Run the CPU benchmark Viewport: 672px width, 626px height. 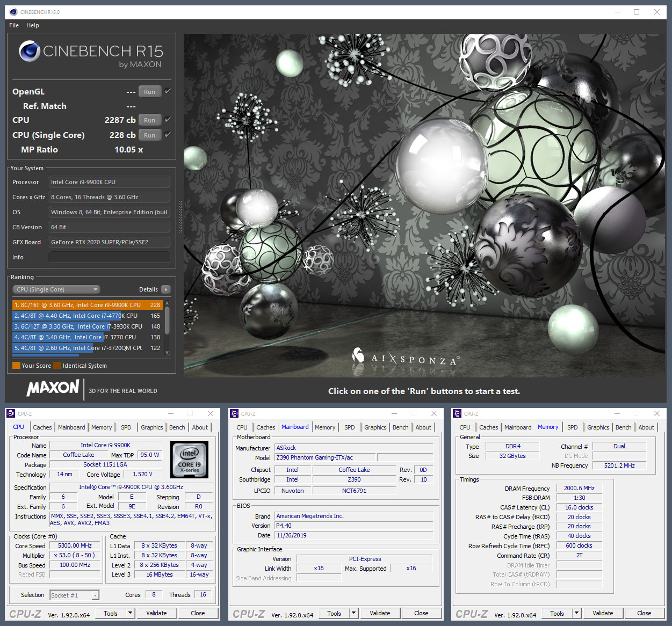[150, 120]
